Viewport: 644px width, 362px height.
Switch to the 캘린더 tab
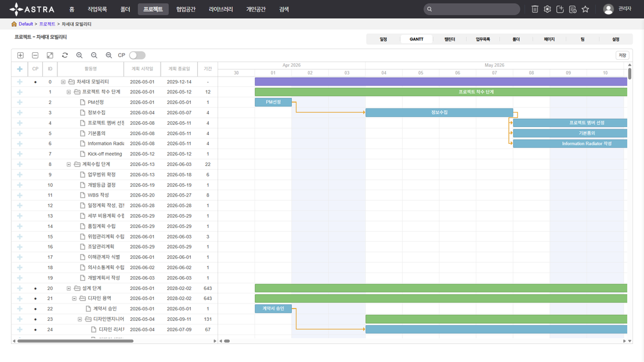(450, 39)
